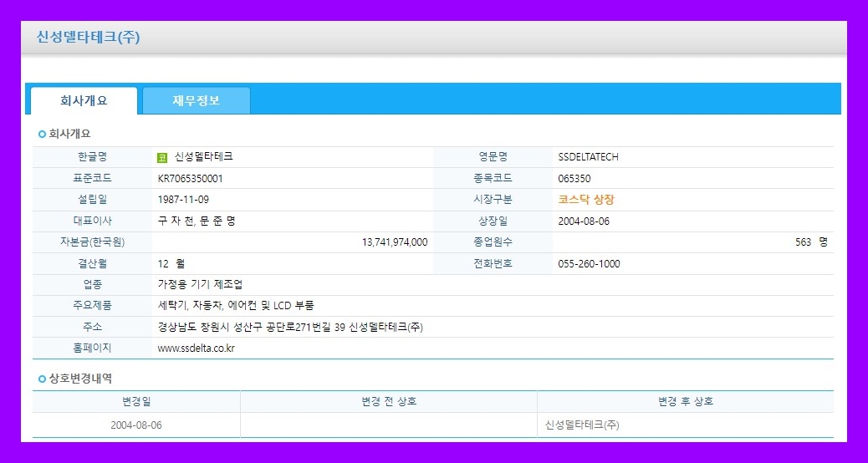Click the founding date 1987-11-09
This screenshot has height=463, width=868.
183,200
